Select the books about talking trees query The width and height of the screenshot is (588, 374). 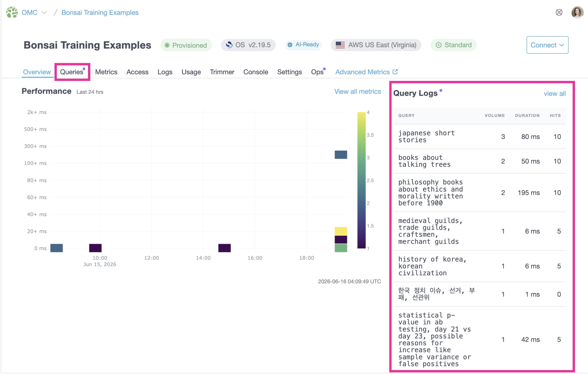point(479,161)
